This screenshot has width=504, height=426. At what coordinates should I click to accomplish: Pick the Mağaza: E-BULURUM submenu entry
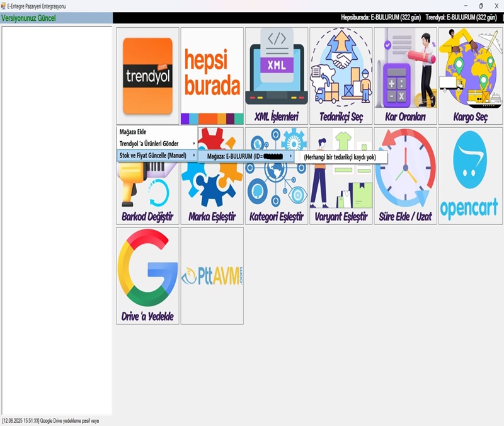pyautogui.click(x=246, y=156)
